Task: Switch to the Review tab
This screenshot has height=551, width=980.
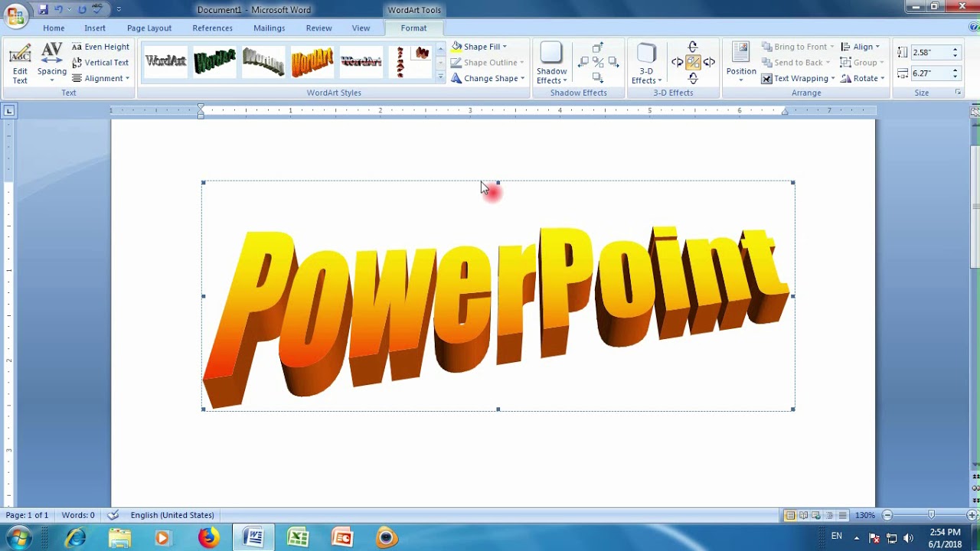Action: click(319, 28)
